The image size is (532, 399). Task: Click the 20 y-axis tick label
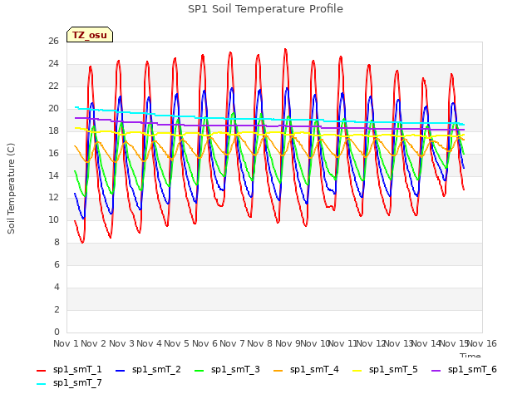[x=53, y=109]
